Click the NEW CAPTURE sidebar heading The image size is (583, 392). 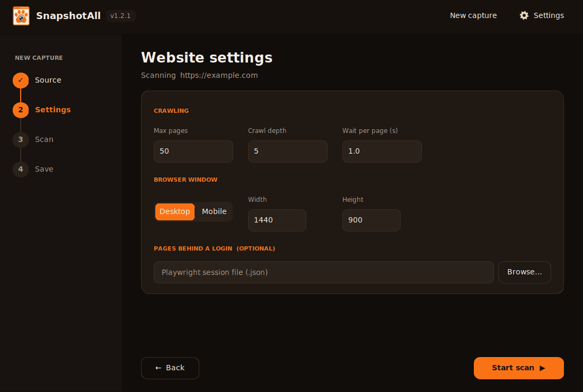[39, 58]
